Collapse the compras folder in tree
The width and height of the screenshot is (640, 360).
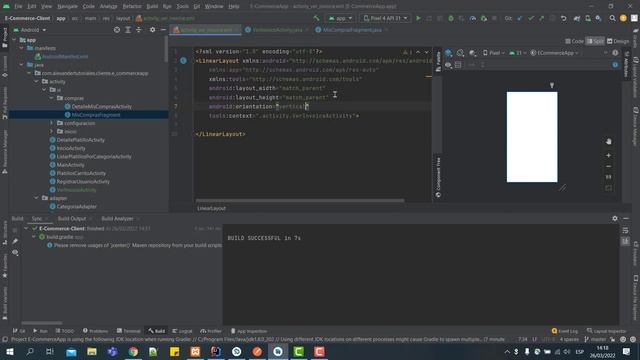51,98
